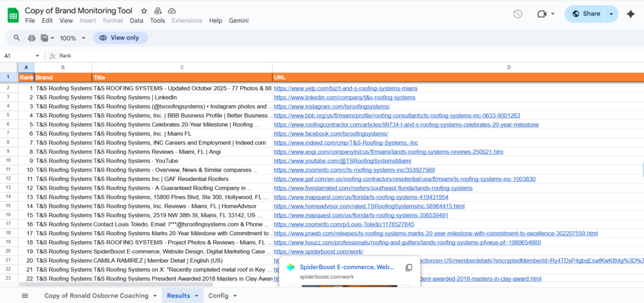Click the Name box showing A1

pos(19,56)
